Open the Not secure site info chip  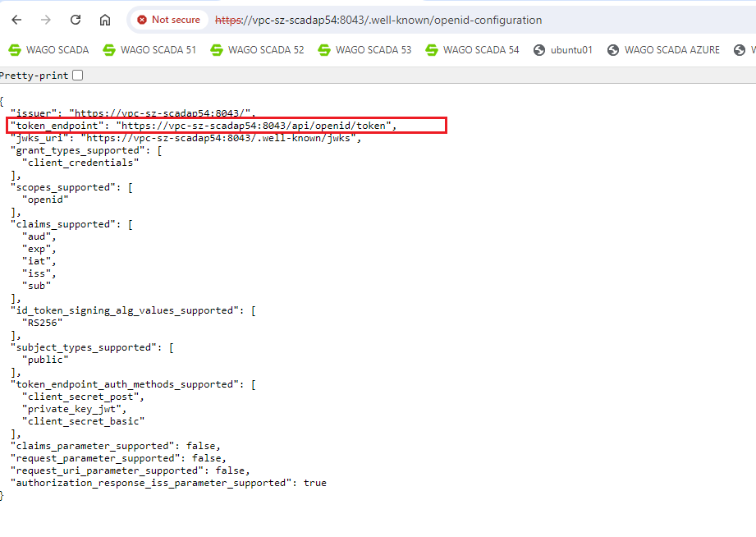pyautogui.click(x=168, y=20)
